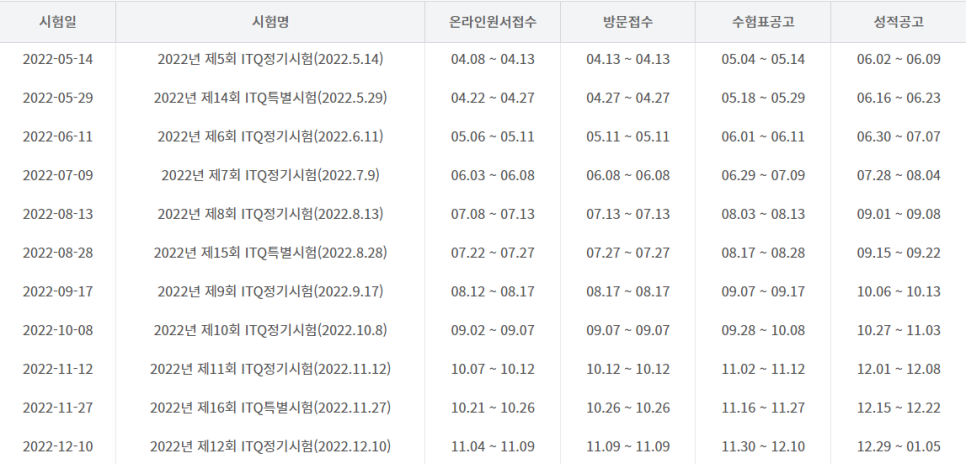Click score announcement 12.01 ~ 12.08
The width and height of the screenshot is (966, 464).
898,369
